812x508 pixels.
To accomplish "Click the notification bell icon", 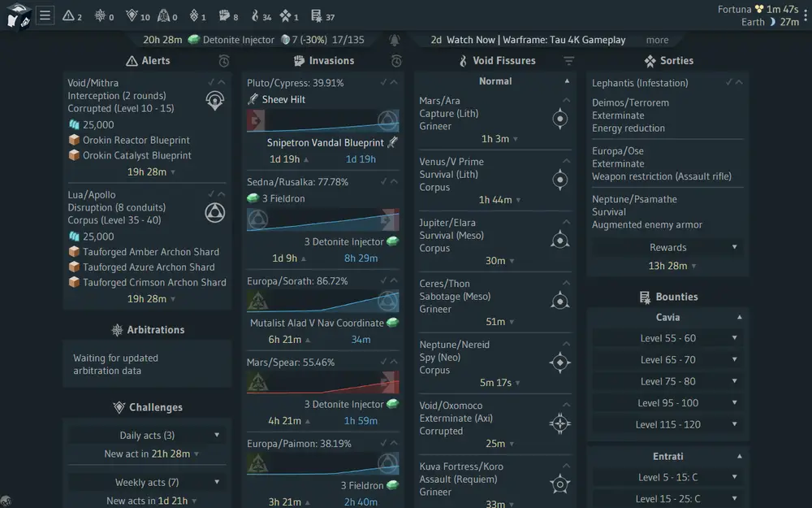I will pyautogui.click(x=395, y=40).
